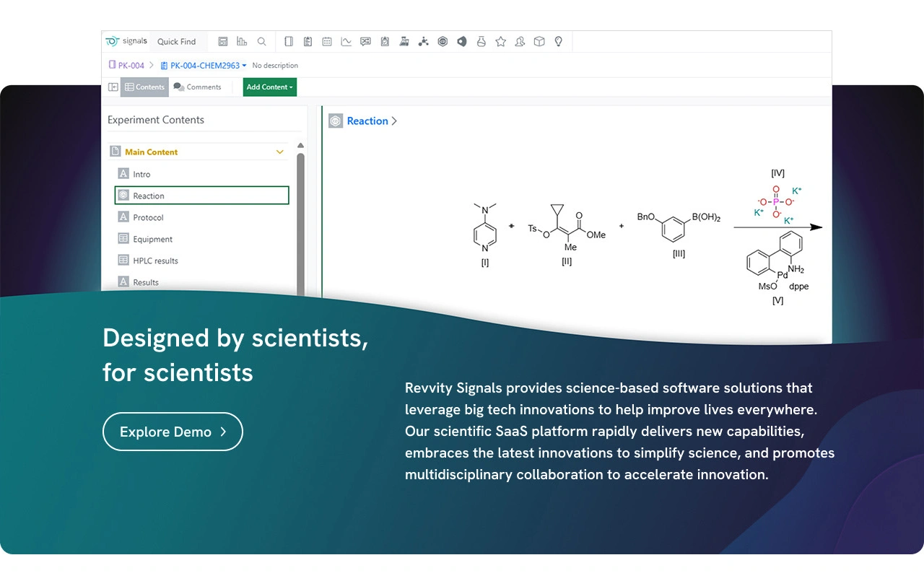Open the Add Content dropdown
Image resolution: width=924 pixels, height=581 pixels.
269,87
